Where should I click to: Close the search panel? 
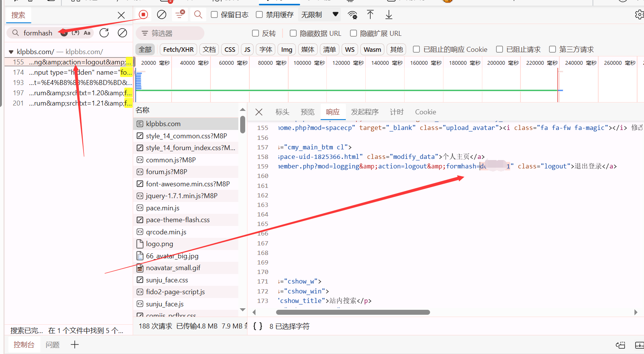click(x=121, y=15)
